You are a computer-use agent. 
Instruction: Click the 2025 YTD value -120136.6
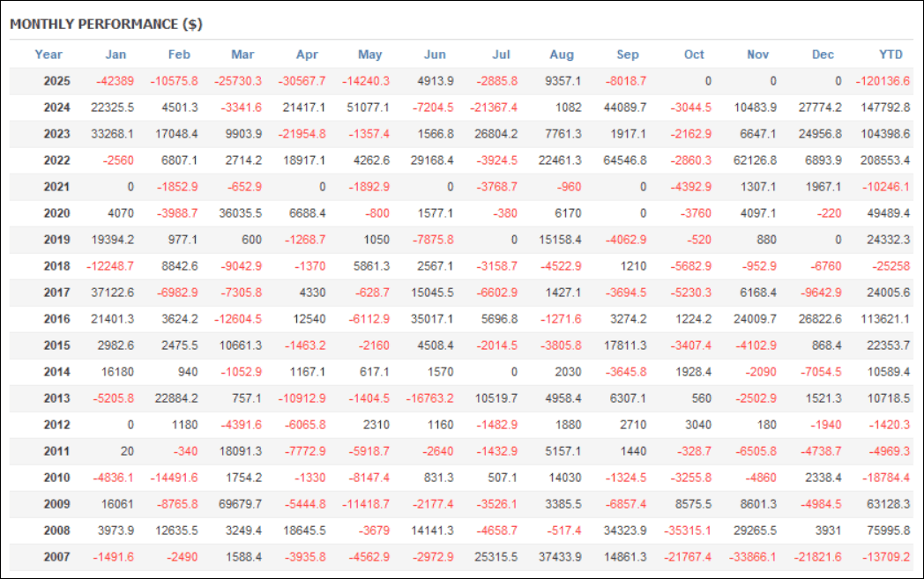coord(883,81)
